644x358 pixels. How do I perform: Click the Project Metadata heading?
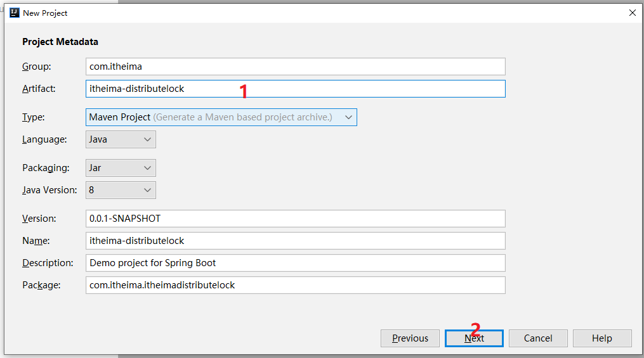point(60,42)
